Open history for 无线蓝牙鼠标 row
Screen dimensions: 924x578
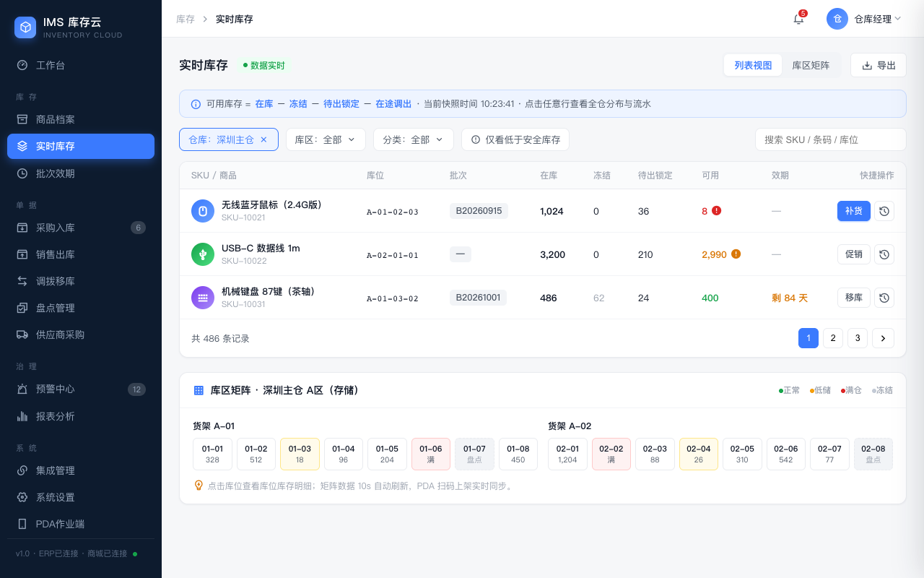click(x=884, y=211)
